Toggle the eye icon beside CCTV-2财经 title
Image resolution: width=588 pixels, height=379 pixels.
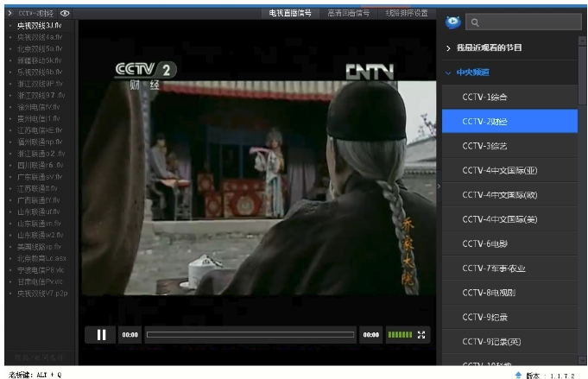pyautogui.click(x=65, y=14)
